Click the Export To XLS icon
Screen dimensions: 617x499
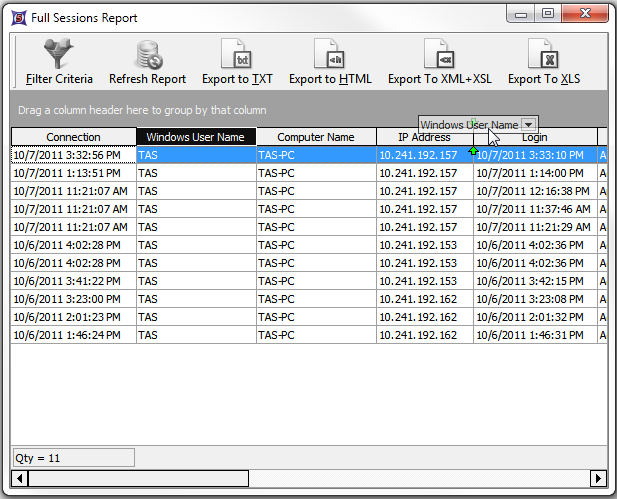543,54
